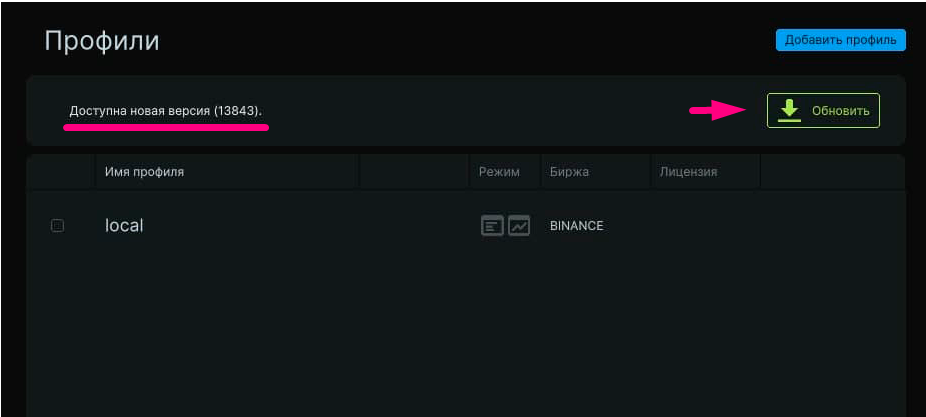Sort by the Имя профиля column header

point(144,172)
